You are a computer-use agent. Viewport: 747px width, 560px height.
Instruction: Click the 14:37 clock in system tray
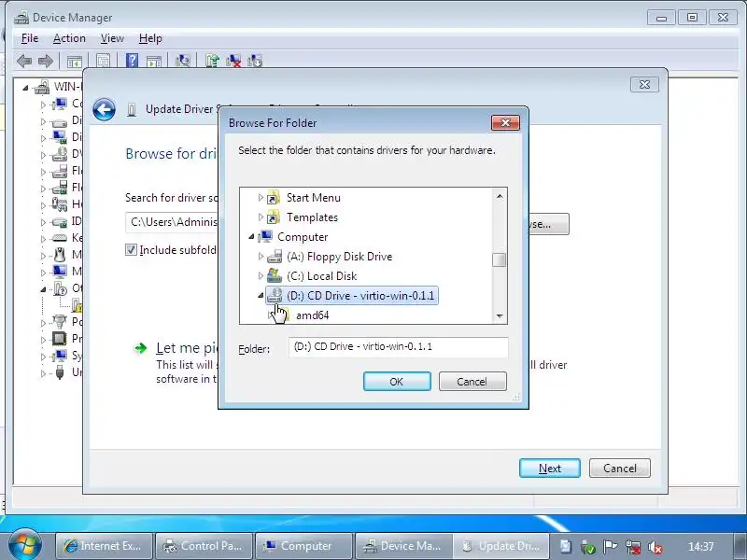tap(701, 547)
